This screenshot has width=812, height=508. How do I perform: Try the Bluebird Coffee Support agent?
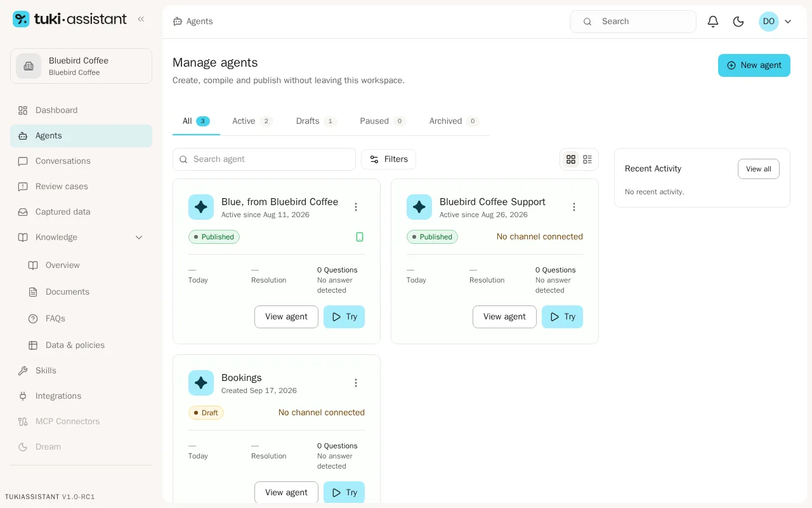[562, 317]
